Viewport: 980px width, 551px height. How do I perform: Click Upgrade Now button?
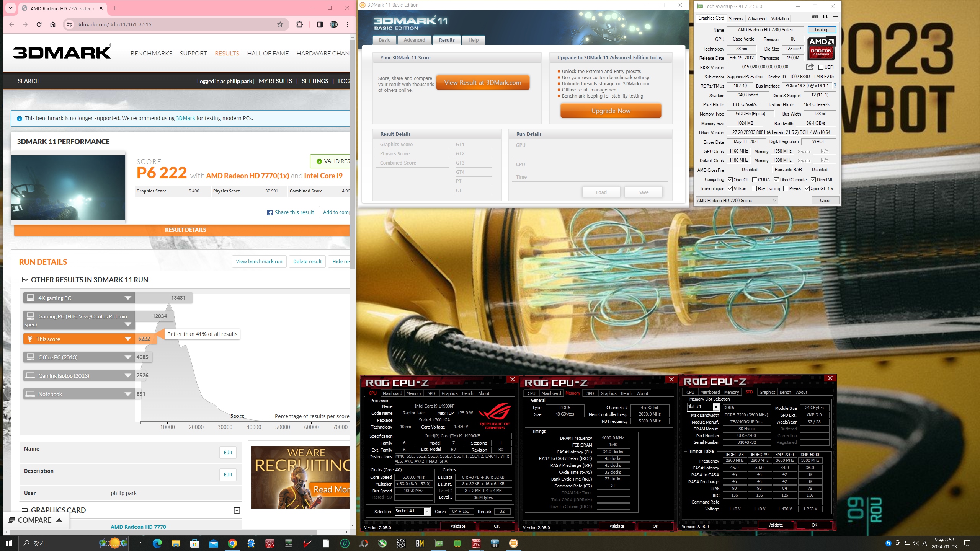point(611,111)
